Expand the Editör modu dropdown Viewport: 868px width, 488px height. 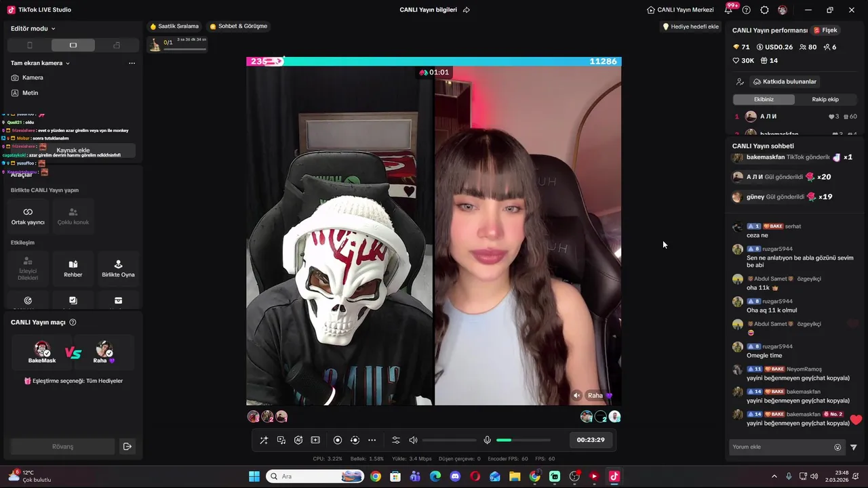(33, 28)
